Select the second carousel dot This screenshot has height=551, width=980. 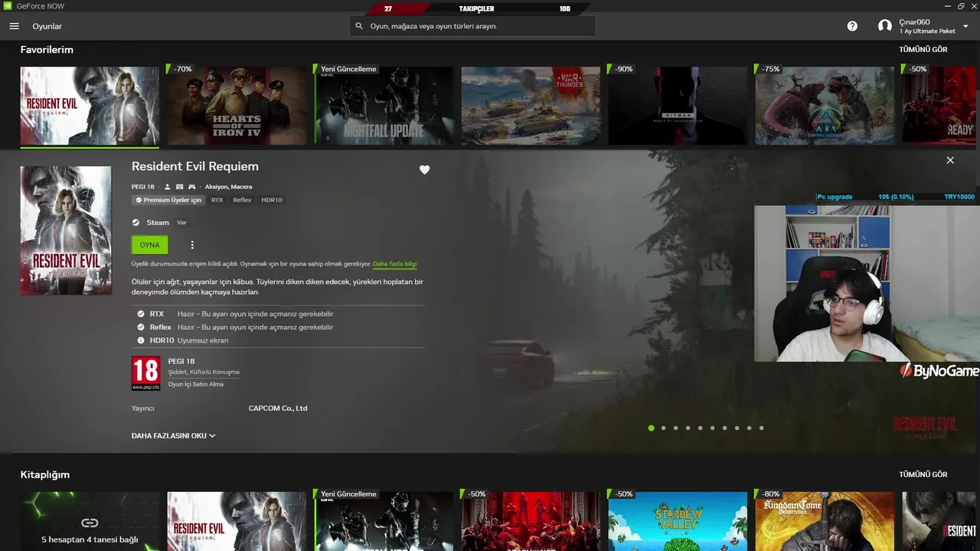(x=664, y=428)
